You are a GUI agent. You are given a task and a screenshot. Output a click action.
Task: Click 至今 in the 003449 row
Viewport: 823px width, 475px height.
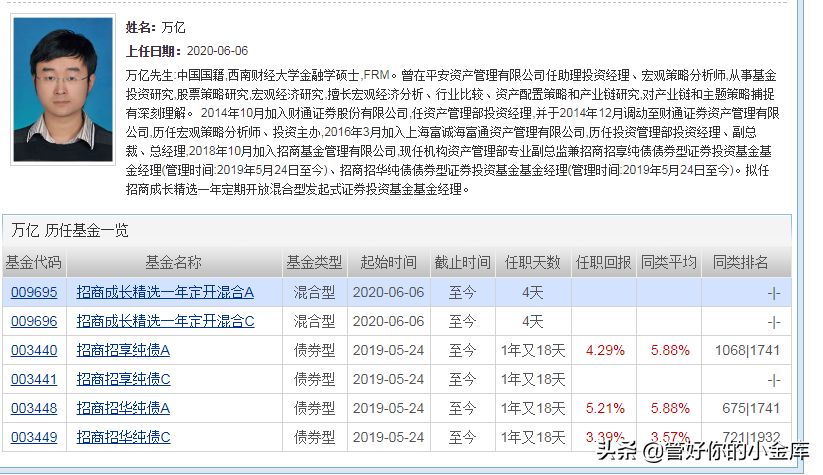click(x=462, y=437)
